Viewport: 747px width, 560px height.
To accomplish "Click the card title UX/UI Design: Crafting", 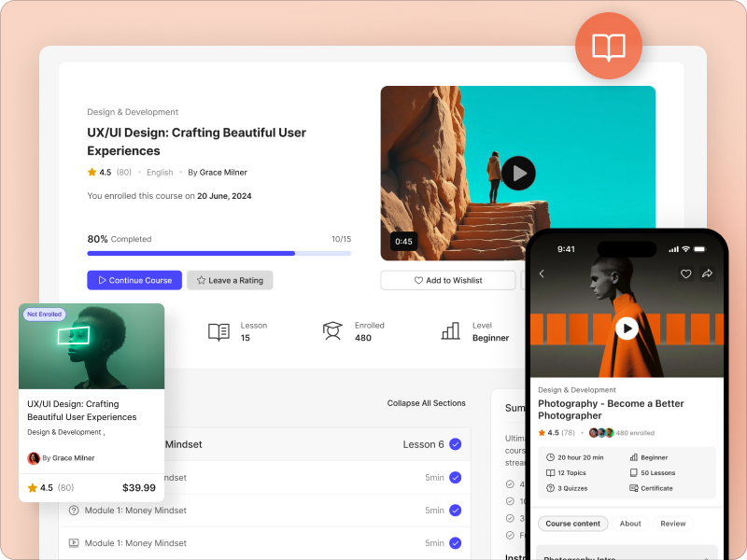I will click(82, 410).
